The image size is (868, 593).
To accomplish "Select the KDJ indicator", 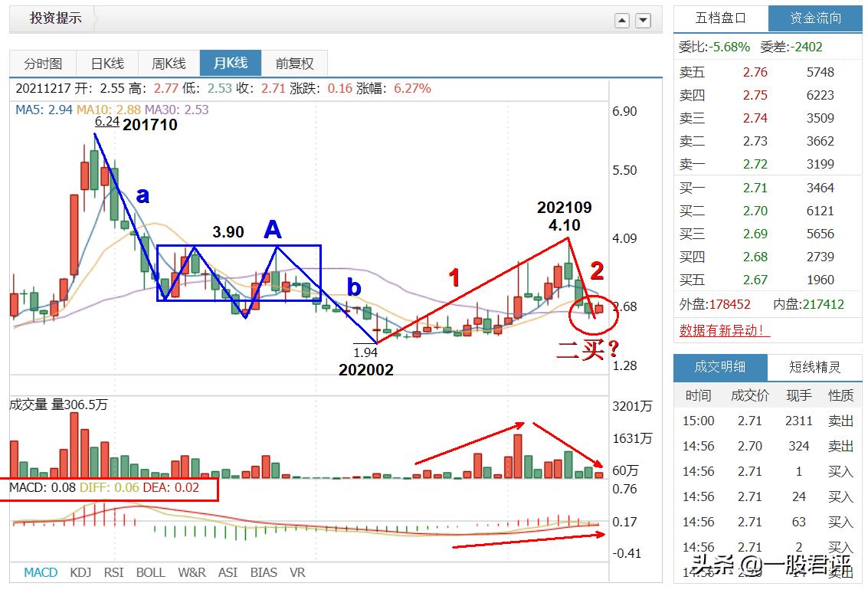I will pyautogui.click(x=80, y=572).
